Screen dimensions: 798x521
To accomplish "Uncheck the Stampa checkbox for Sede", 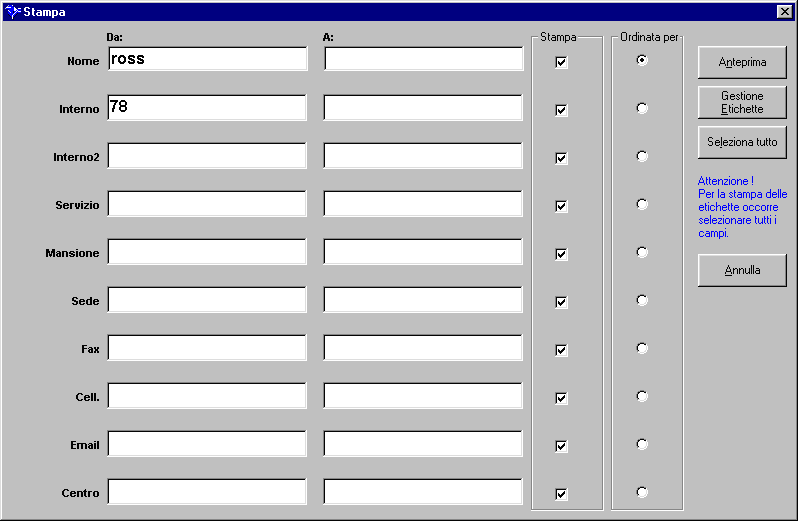I will [561, 302].
